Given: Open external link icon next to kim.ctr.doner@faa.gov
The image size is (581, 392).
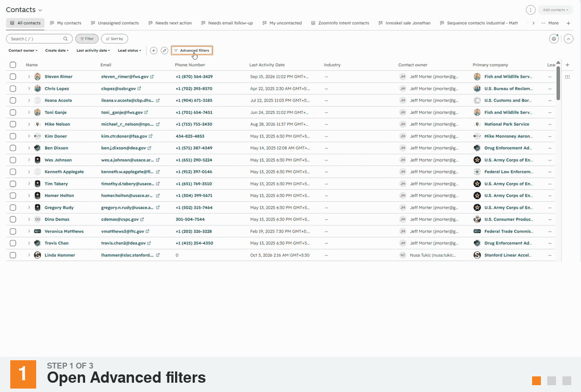Looking at the screenshot, I should click(x=151, y=136).
